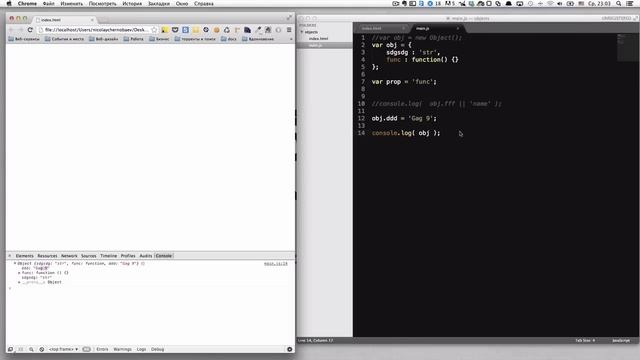
Task: Close the main.js tab in Sublime
Action: click(x=458, y=28)
